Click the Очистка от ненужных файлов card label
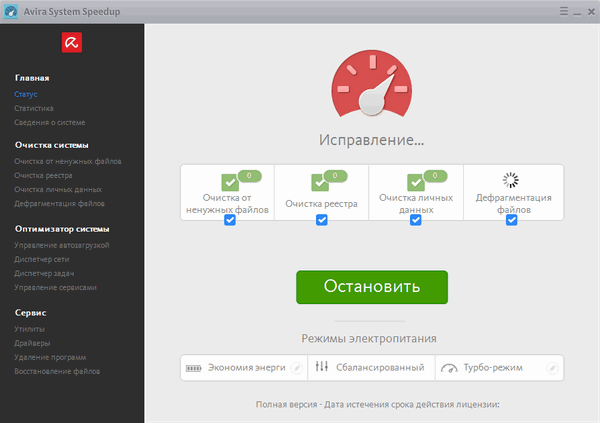 pos(227,204)
